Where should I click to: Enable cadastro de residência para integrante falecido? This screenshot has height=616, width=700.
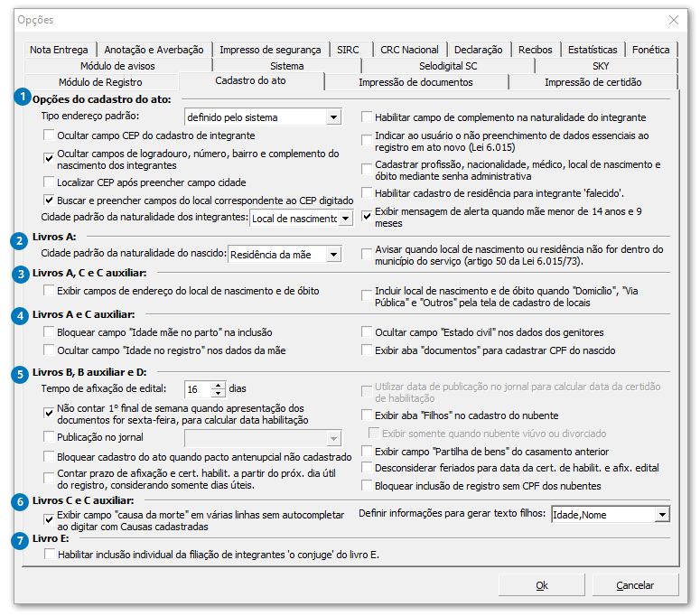coord(367,192)
